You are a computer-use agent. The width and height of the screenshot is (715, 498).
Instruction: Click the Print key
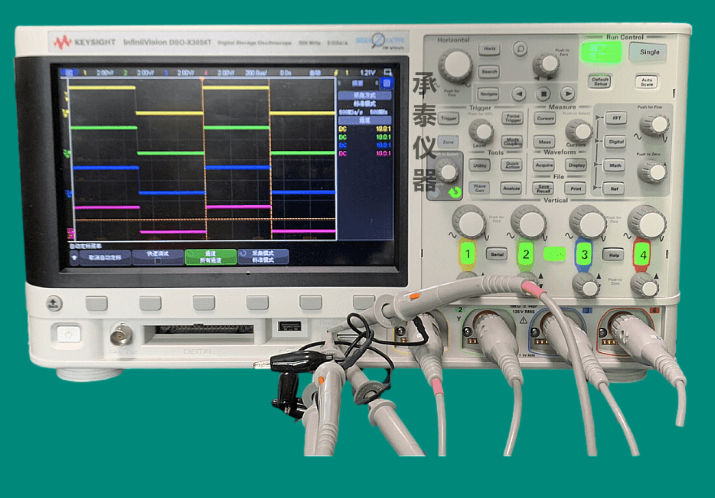coord(575,188)
